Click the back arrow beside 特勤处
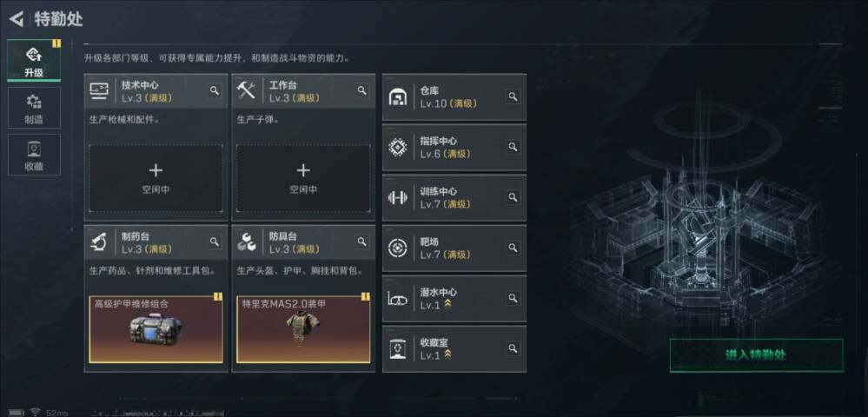Viewport: 868px width, 417px height. pos(17,19)
